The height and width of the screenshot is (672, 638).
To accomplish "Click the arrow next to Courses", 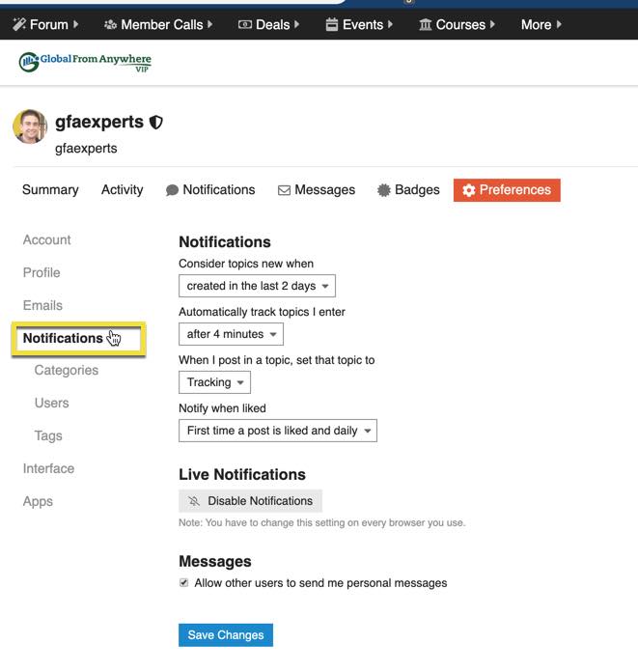I will 492,24.
